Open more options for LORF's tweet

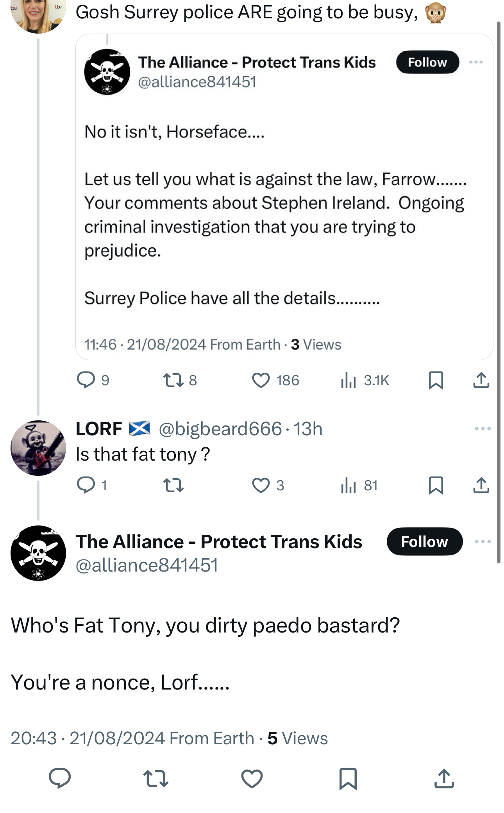click(483, 429)
